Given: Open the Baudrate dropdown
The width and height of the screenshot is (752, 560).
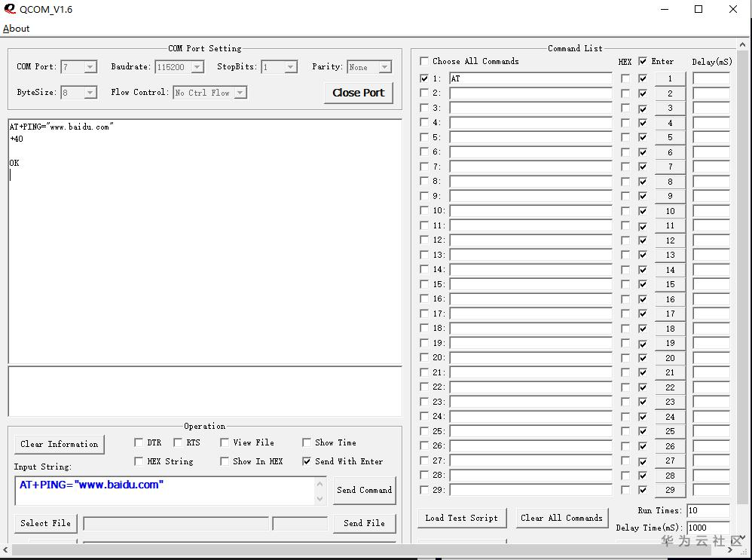Looking at the screenshot, I should 197,67.
